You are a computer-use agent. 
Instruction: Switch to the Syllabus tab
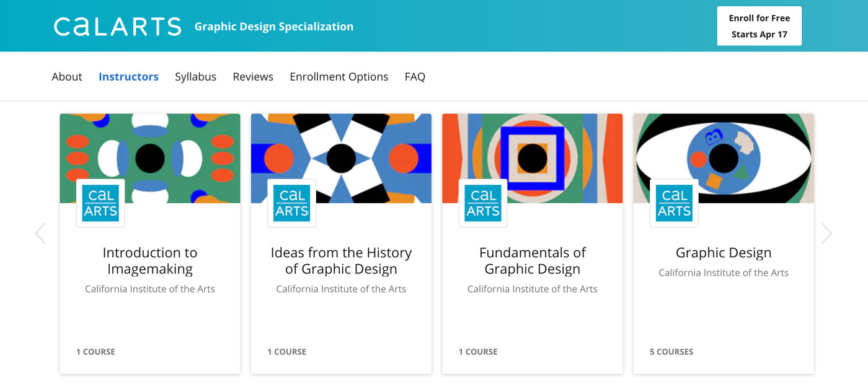click(x=195, y=77)
